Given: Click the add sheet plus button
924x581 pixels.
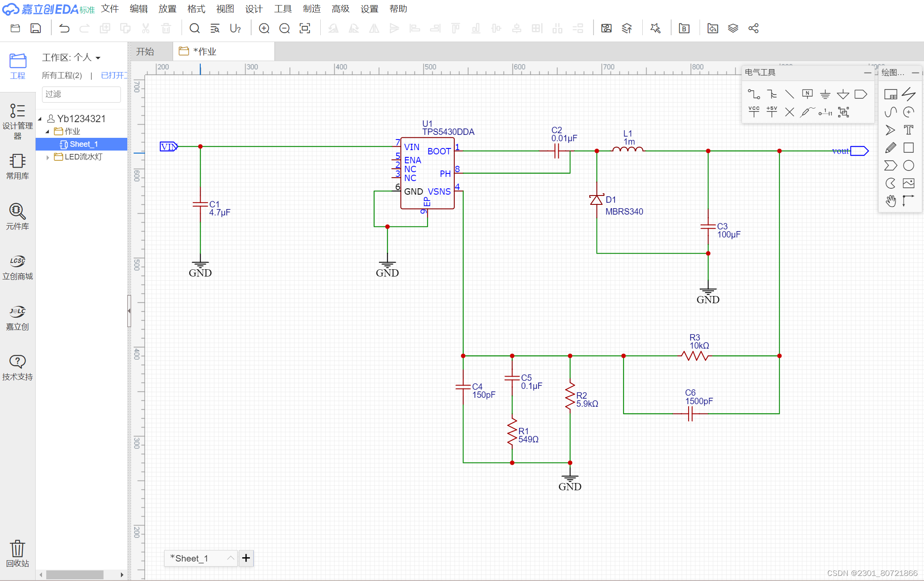Looking at the screenshot, I should [x=246, y=558].
